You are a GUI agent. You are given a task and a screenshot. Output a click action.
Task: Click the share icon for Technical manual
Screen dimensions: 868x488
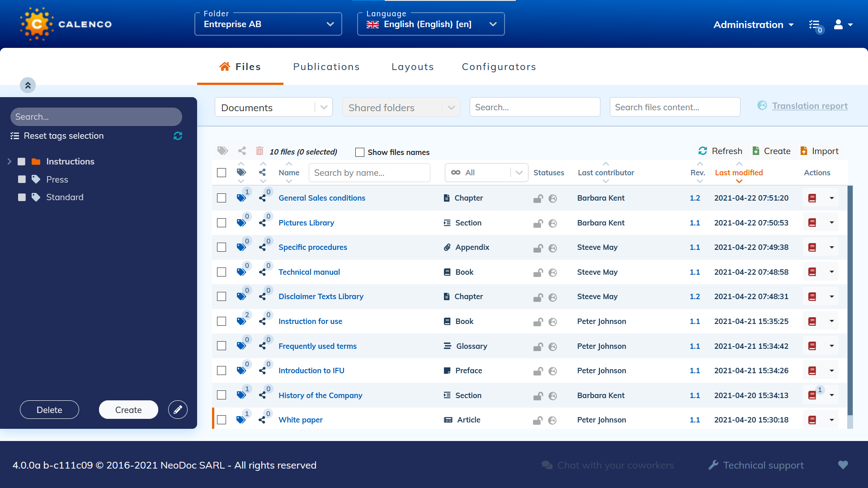coord(262,272)
